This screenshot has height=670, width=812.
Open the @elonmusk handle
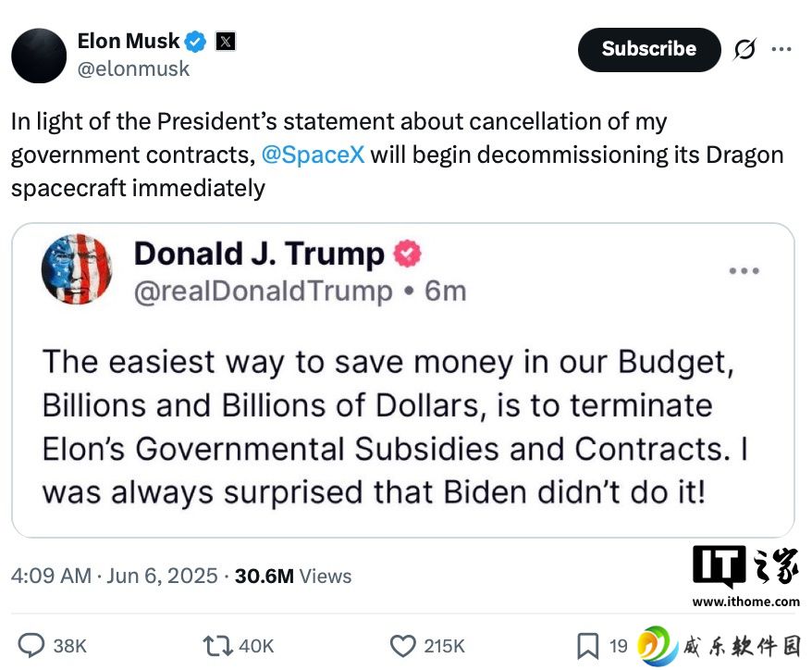coord(133,68)
